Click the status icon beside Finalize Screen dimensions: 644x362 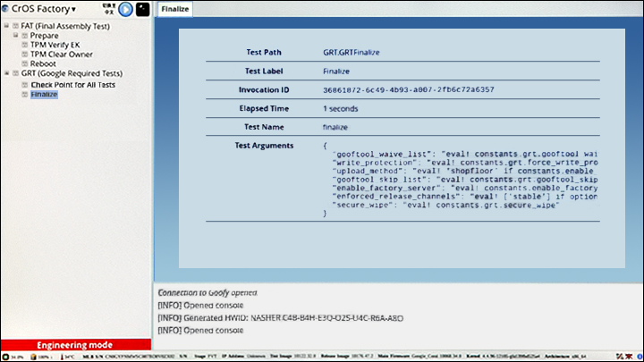(25, 95)
